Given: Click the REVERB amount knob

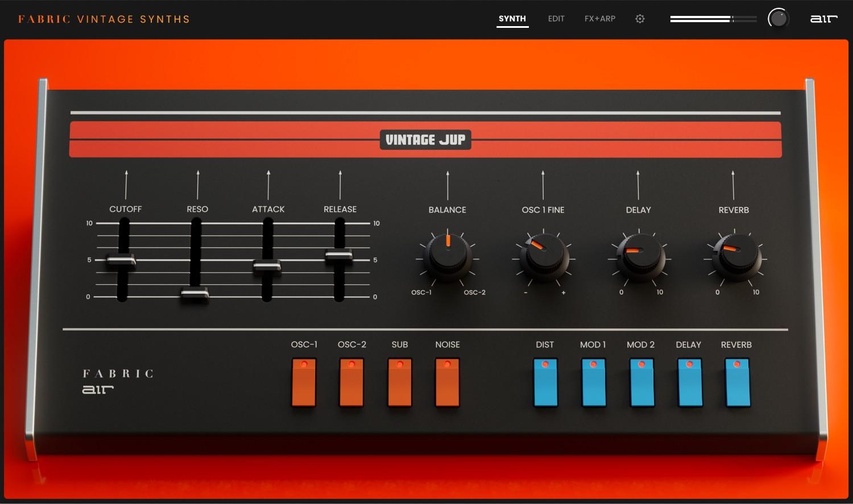Looking at the screenshot, I should pyautogui.click(x=734, y=259).
